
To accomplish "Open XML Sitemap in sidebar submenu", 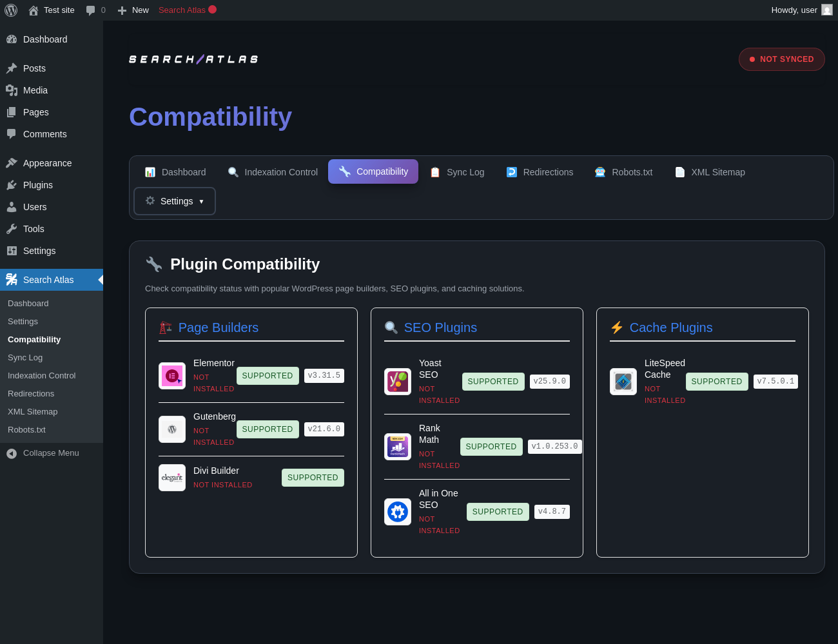I will (33, 412).
